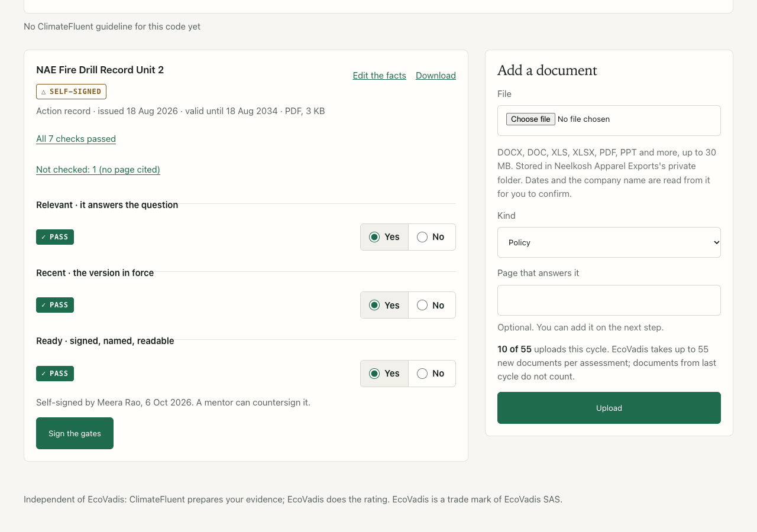Click the Add a document heading
Image resolution: width=757 pixels, height=532 pixels.
[547, 70]
